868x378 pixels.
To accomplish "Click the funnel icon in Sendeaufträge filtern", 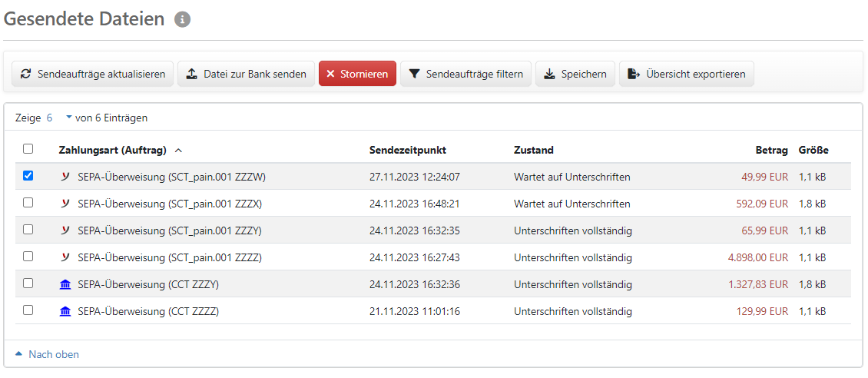I will point(414,74).
